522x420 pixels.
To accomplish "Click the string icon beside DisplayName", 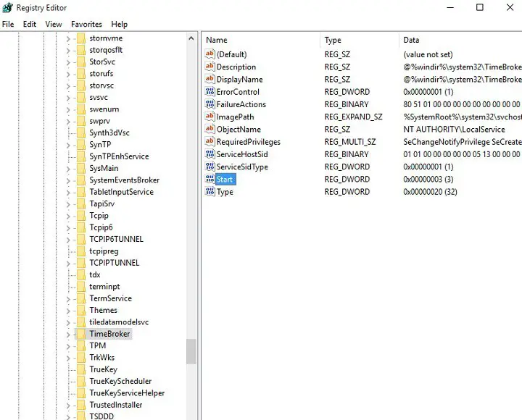I will click(210, 79).
